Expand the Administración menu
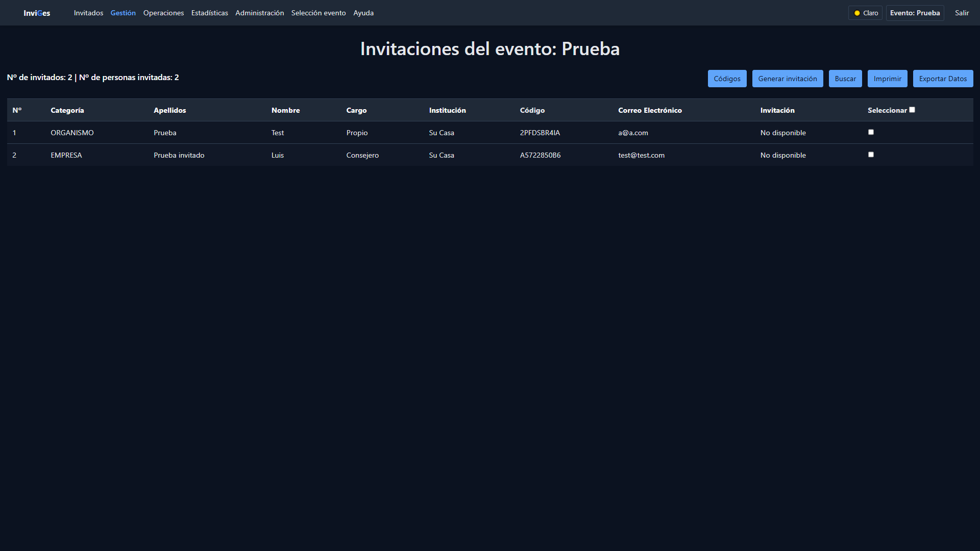This screenshot has width=980, height=551. coord(259,13)
